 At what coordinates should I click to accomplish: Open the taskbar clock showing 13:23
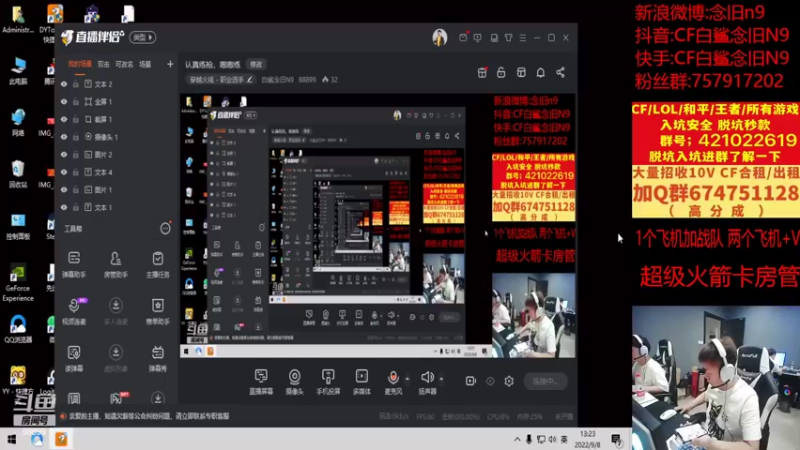(x=587, y=439)
